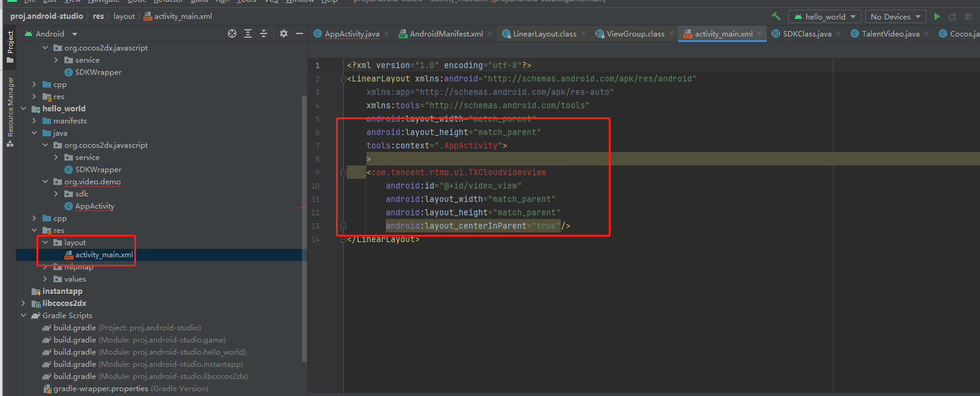Switch to the AndroidManifest.xml tab
Image resolution: width=980 pixels, height=396 pixels.
[447, 34]
